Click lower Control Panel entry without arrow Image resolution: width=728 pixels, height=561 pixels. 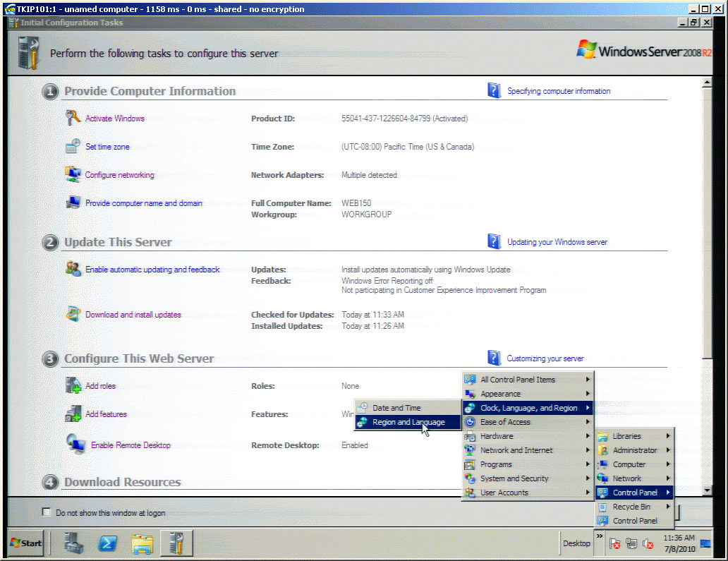(634, 521)
